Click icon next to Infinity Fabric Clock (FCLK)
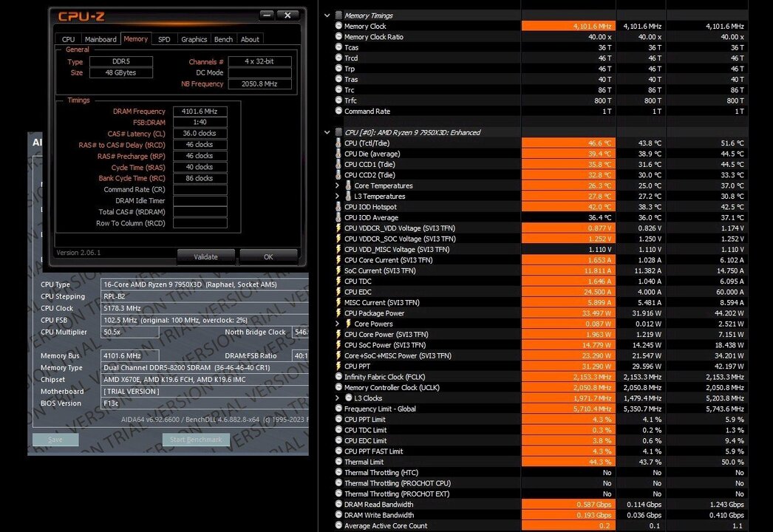Image resolution: width=773 pixels, height=532 pixels. pos(338,377)
